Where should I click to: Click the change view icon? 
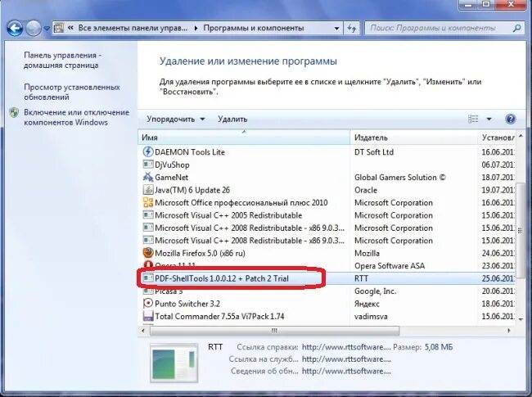473,120
